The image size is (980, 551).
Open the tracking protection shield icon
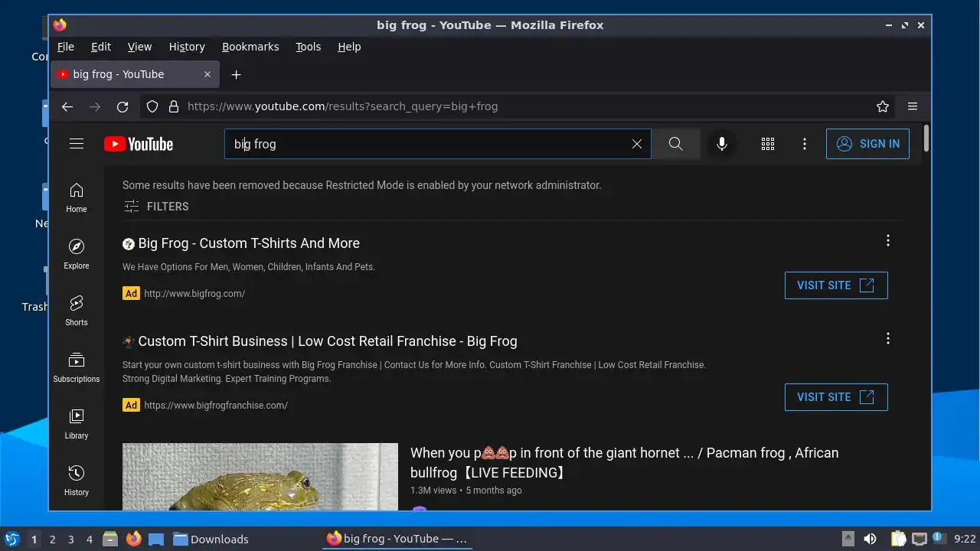tap(152, 106)
